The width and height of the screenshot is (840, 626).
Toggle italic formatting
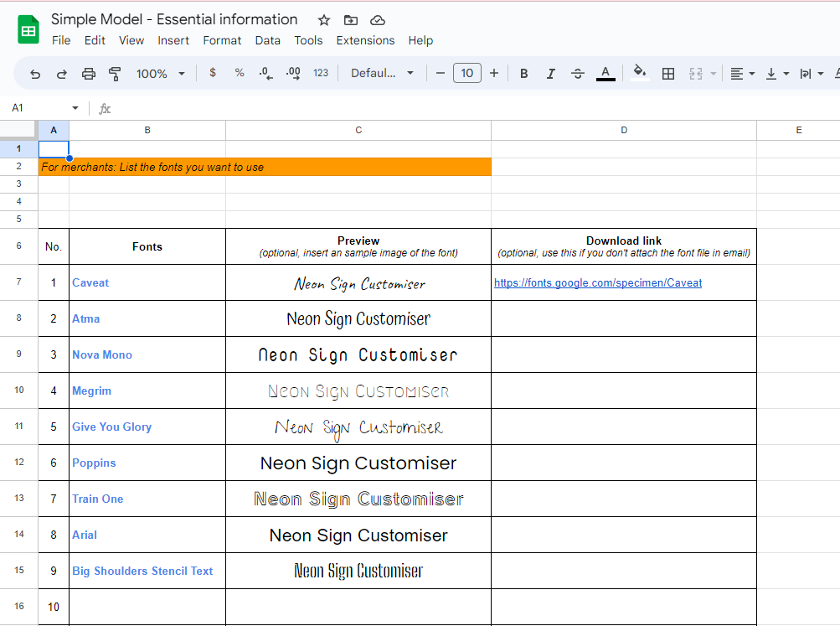550,74
